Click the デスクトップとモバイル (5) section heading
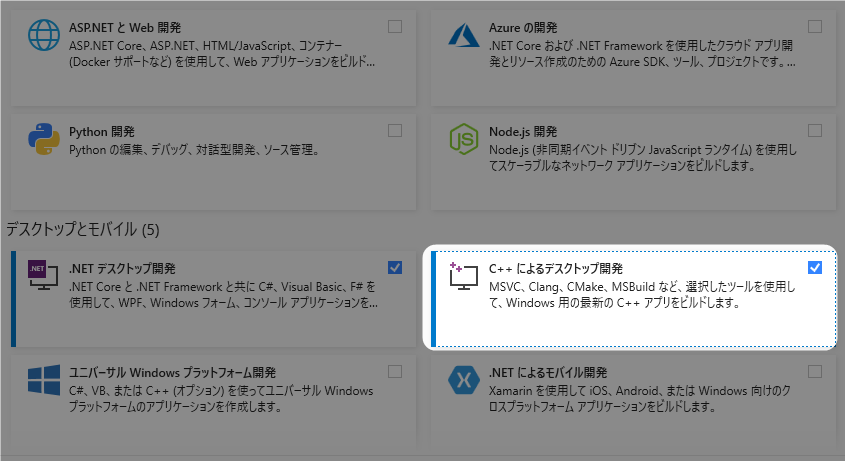Screen dimensions: 845x461 (x=83, y=230)
